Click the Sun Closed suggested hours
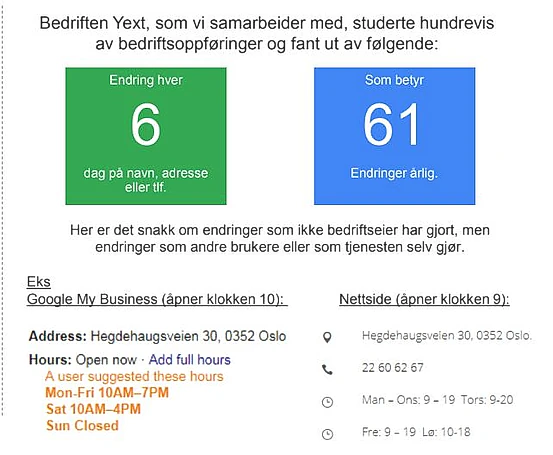The height and width of the screenshot is (455, 553). [82, 425]
